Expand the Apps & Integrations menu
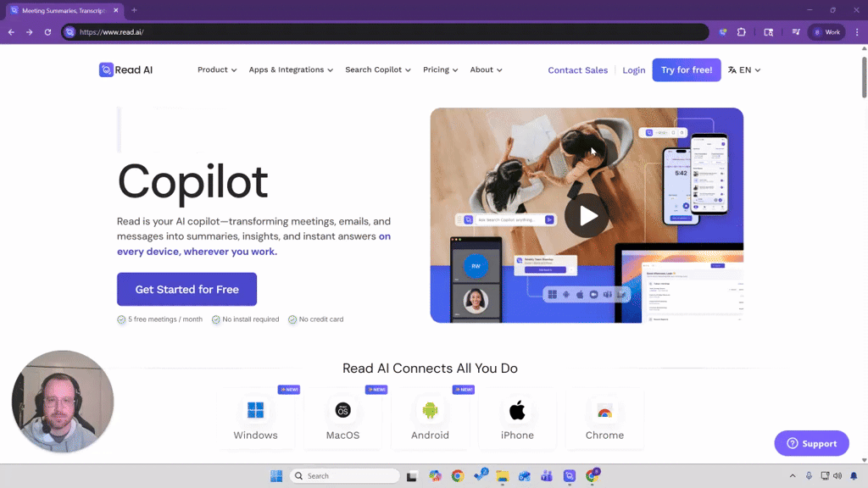This screenshot has width=868, height=488. (291, 70)
